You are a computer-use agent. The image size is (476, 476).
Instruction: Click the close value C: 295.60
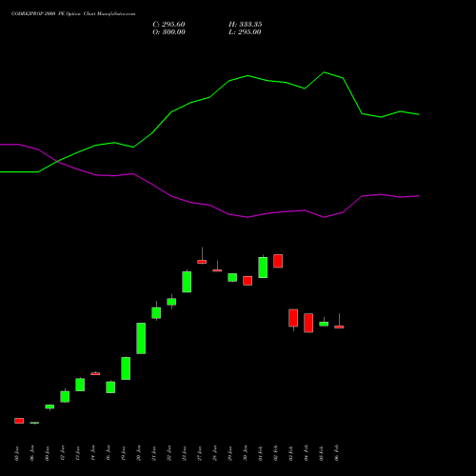169,25
